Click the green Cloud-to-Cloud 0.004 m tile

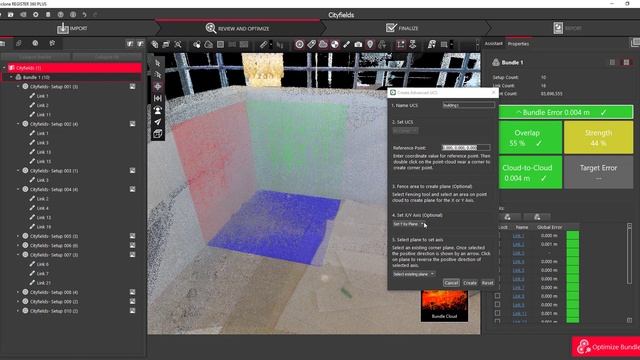[x=530, y=173]
